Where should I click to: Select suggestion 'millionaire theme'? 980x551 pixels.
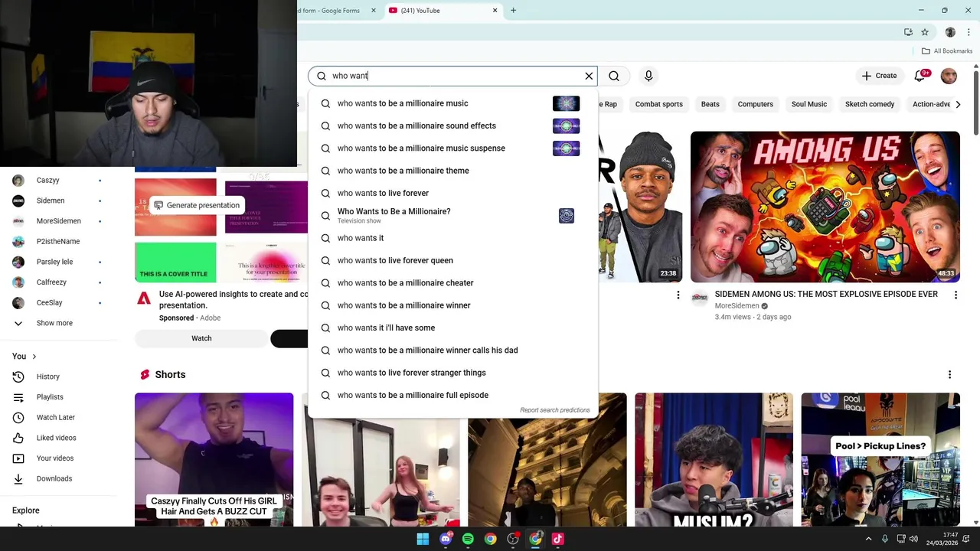click(x=452, y=171)
